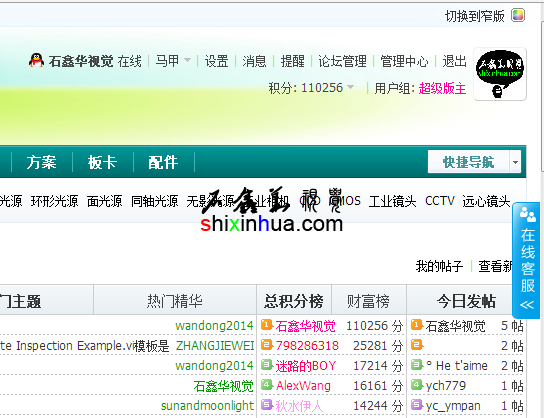This screenshot has width=544, height=418.
Task: Switch to the 财富榜 tab
Action: [x=368, y=301]
